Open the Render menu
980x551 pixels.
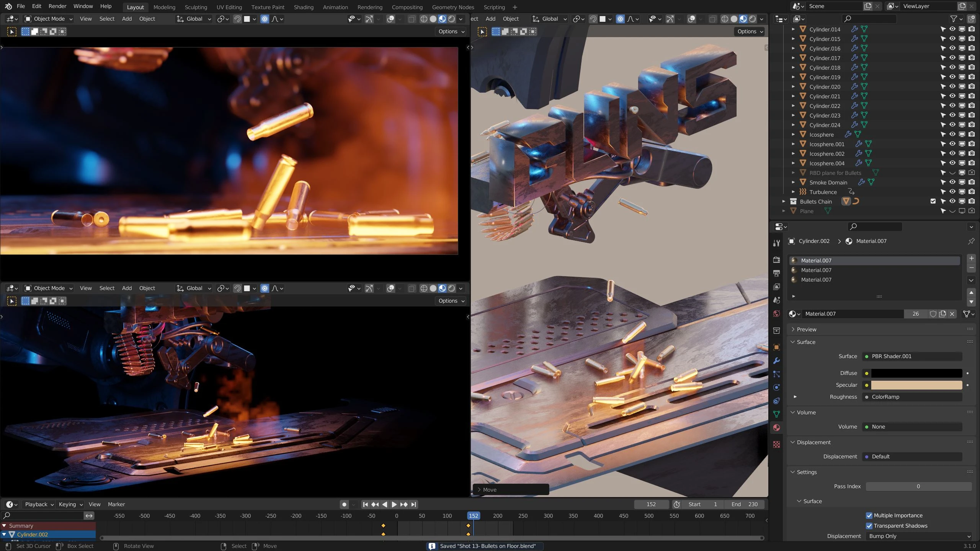pyautogui.click(x=57, y=6)
